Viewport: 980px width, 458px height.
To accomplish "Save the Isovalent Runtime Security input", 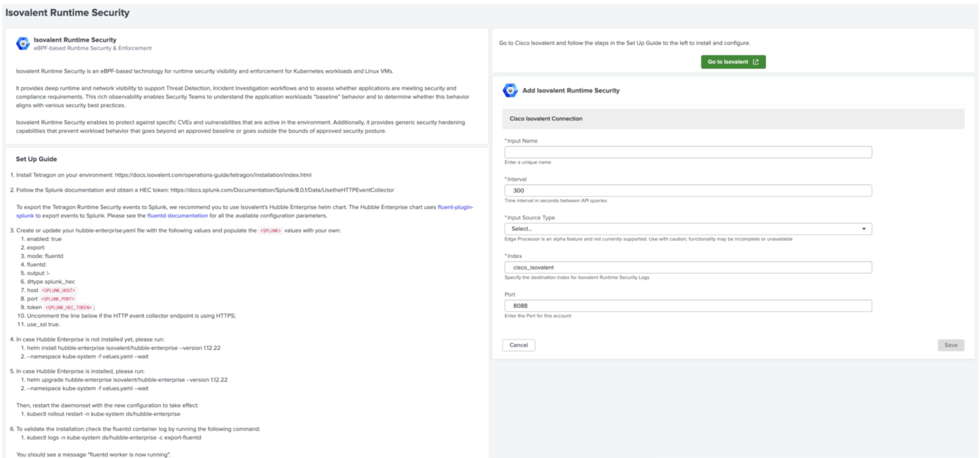I will point(950,345).
